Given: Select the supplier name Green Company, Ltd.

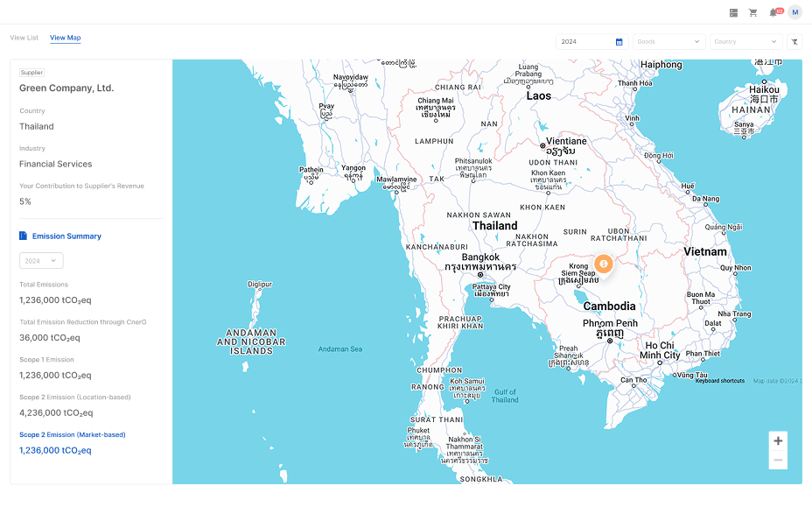Looking at the screenshot, I should point(65,88).
